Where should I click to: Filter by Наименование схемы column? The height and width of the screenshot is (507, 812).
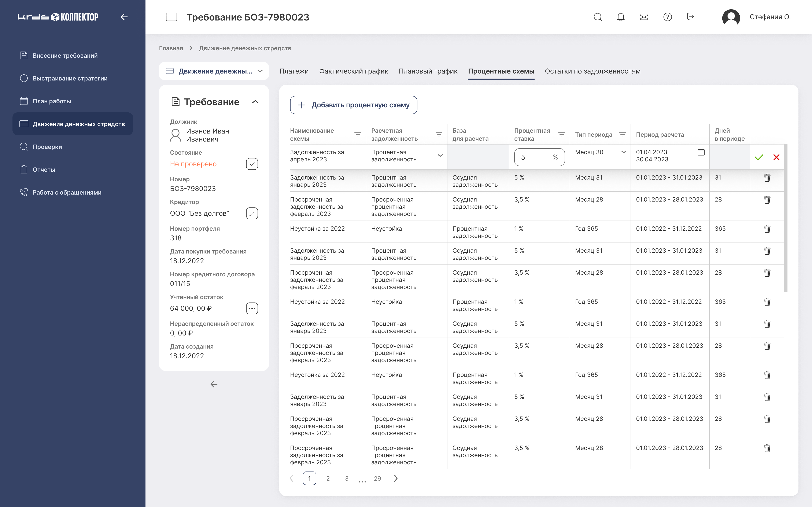click(x=358, y=135)
